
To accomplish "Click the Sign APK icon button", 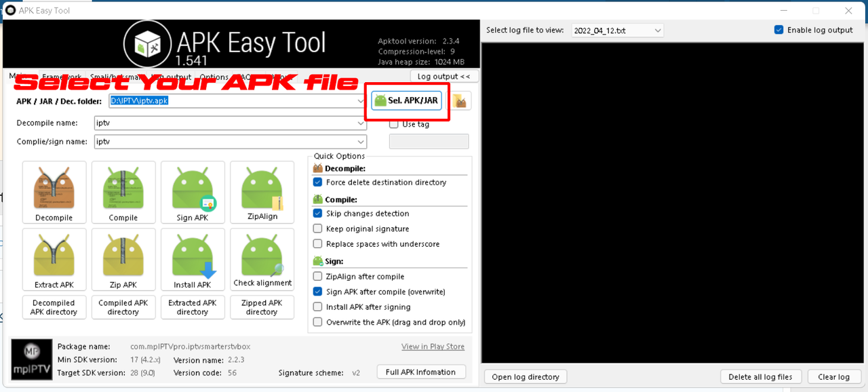I will click(193, 192).
